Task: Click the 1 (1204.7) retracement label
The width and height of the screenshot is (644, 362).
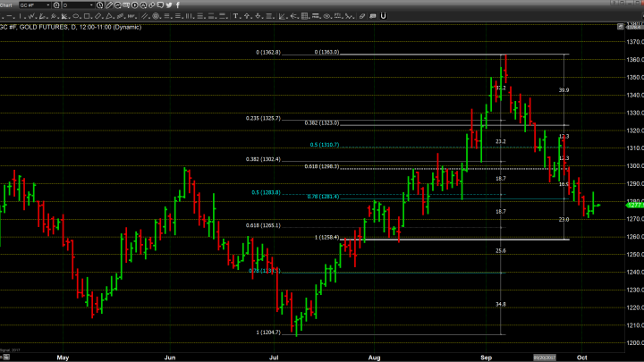Action: [268, 333]
